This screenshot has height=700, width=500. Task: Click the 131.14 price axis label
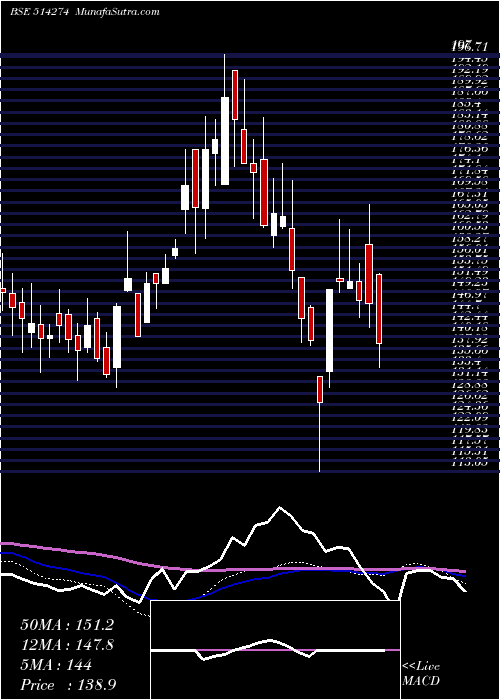click(469, 373)
